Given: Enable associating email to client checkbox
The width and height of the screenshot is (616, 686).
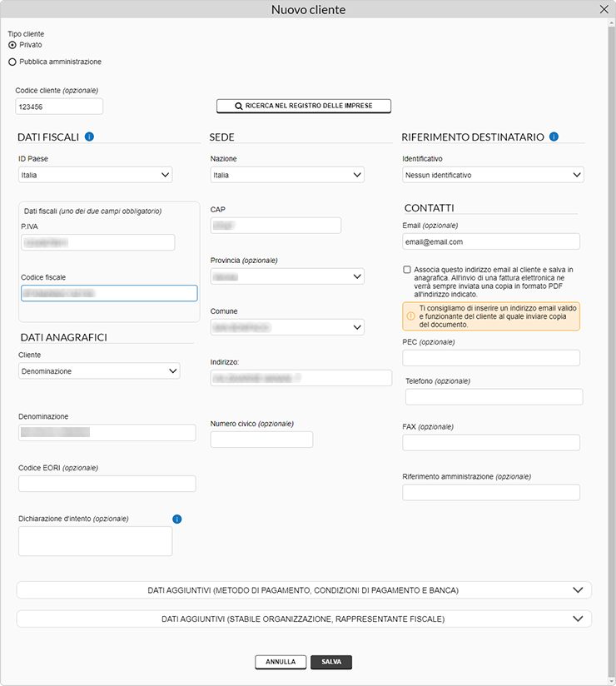Looking at the screenshot, I should (x=407, y=270).
